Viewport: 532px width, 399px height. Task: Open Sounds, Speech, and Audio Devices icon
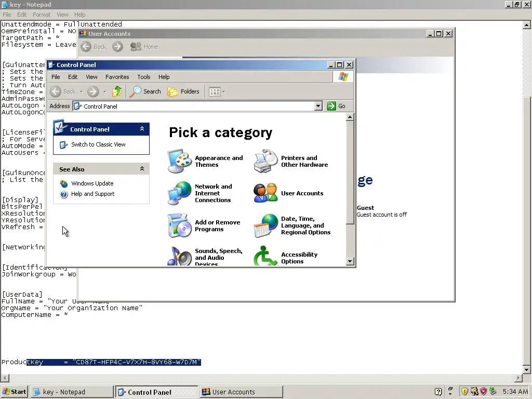[x=180, y=256]
